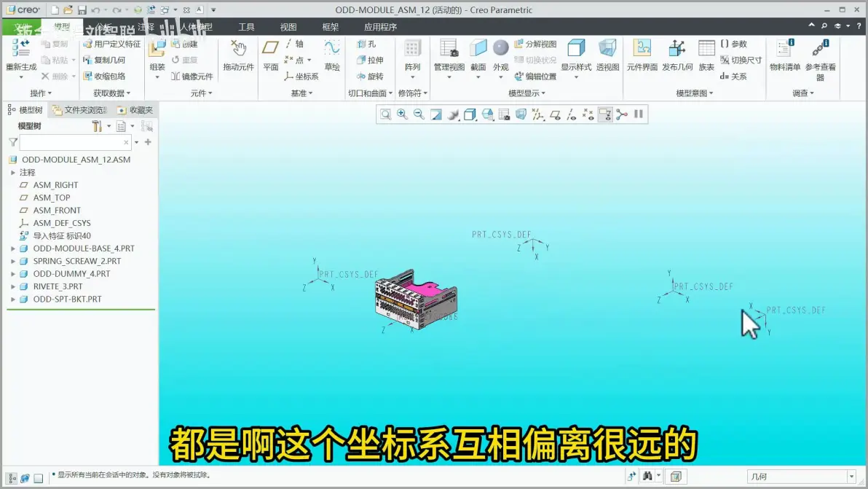Expand ODD-MODULE-BASE_4.PRT in model tree

coord(12,249)
